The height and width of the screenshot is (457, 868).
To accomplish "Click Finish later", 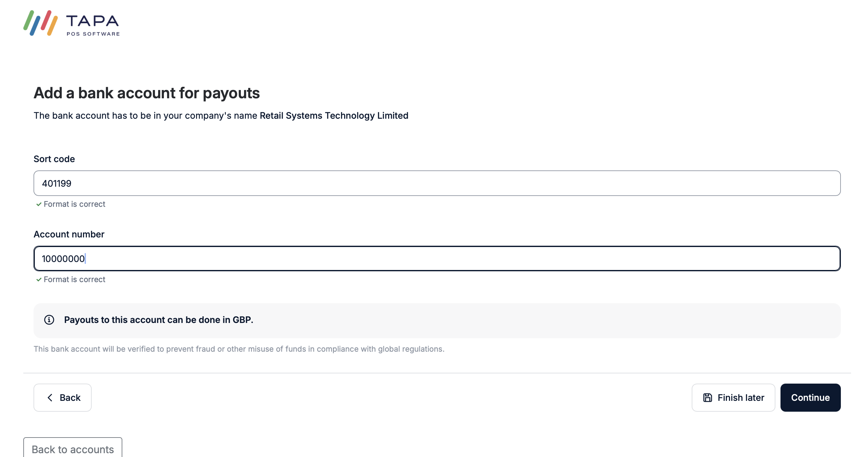I will pos(734,397).
